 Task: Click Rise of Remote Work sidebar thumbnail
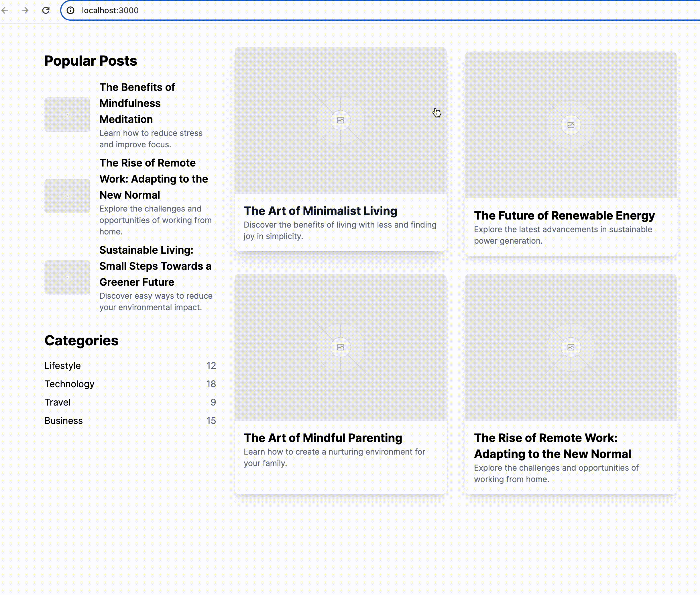67,196
